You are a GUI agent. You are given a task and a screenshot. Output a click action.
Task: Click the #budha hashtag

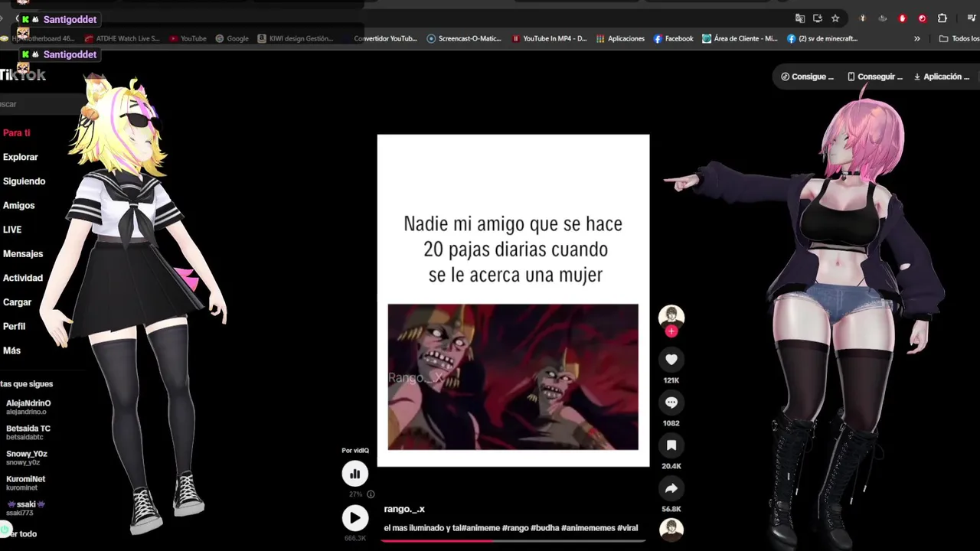point(545,528)
